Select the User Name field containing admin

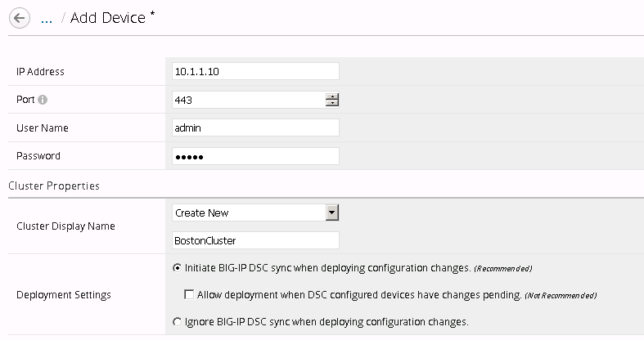[255, 128]
